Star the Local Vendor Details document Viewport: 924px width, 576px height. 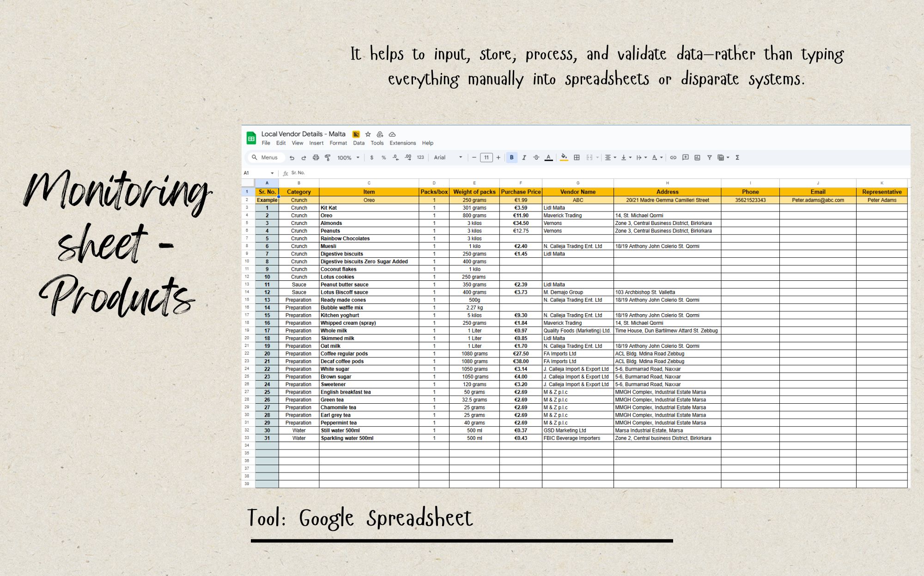(368, 134)
